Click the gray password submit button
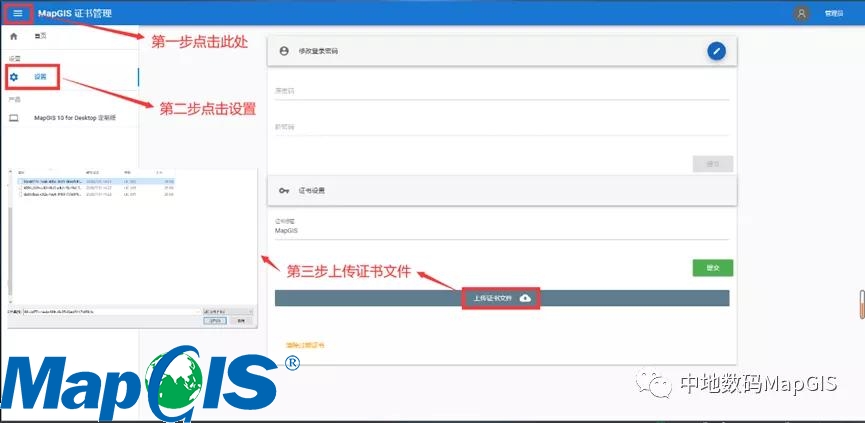The height and width of the screenshot is (423, 865). (713, 164)
